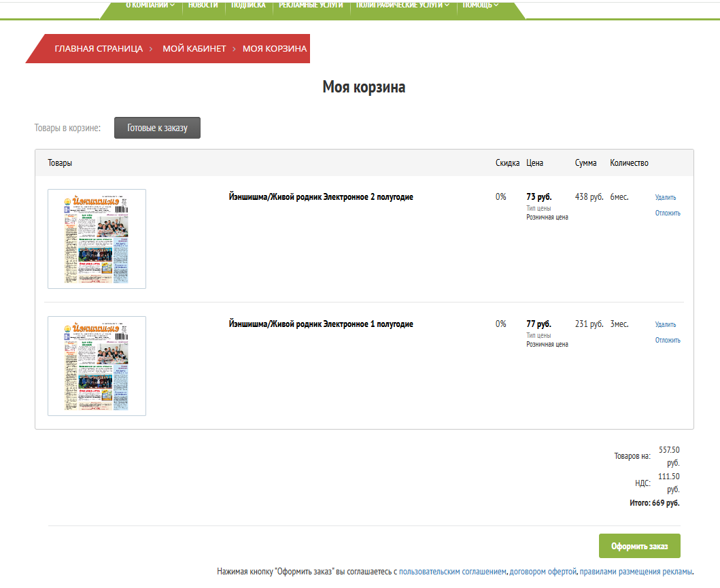
Task: Open the 1 полугодие newspaper cover thumbnail
Action: click(97, 366)
